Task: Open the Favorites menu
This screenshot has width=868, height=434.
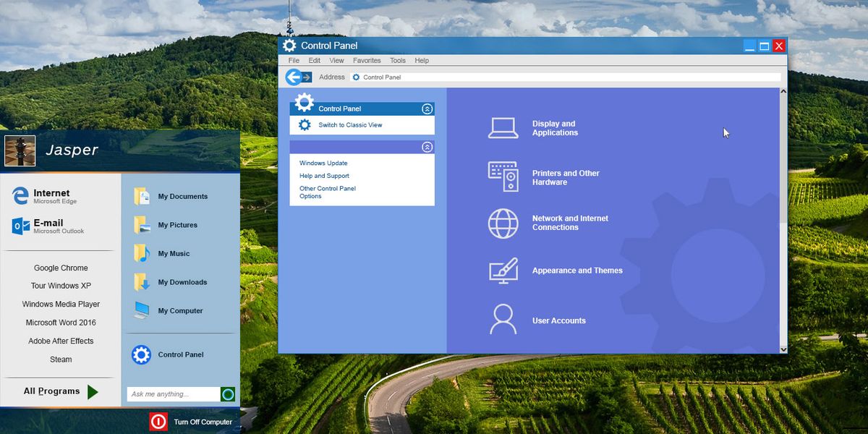Action: [367, 60]
